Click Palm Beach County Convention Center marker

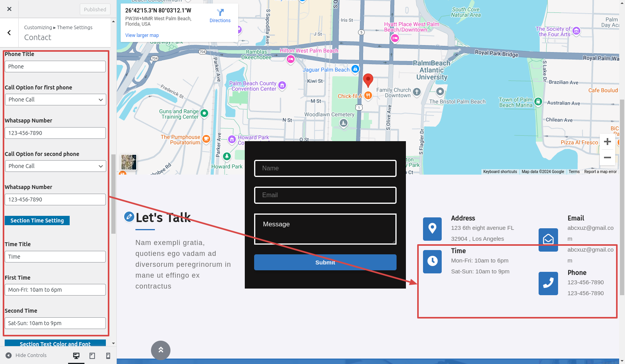click(x=283, y=85)
